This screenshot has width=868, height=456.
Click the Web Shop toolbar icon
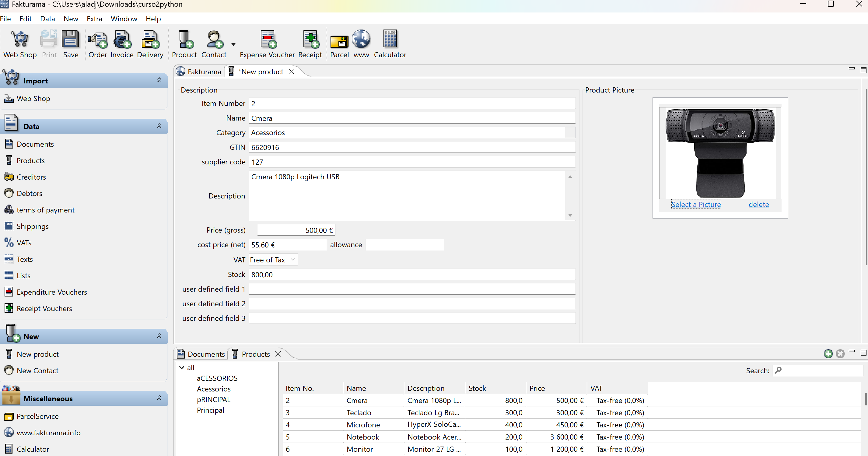20,44
